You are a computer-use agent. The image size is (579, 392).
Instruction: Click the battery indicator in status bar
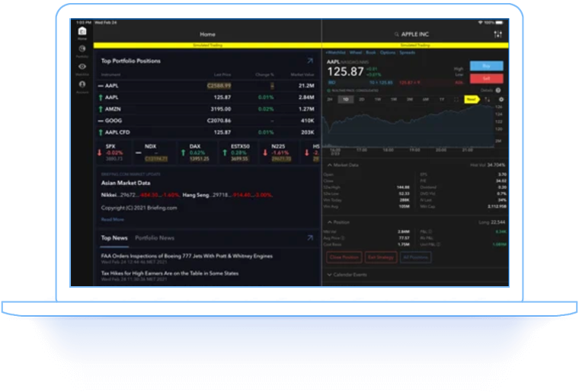[499, 23]
